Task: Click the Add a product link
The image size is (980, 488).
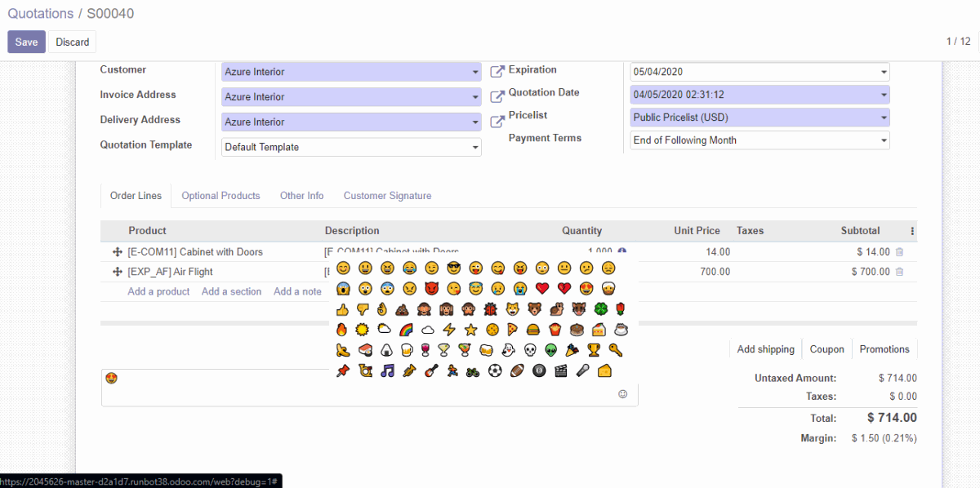Action: [x=158, y=291]
